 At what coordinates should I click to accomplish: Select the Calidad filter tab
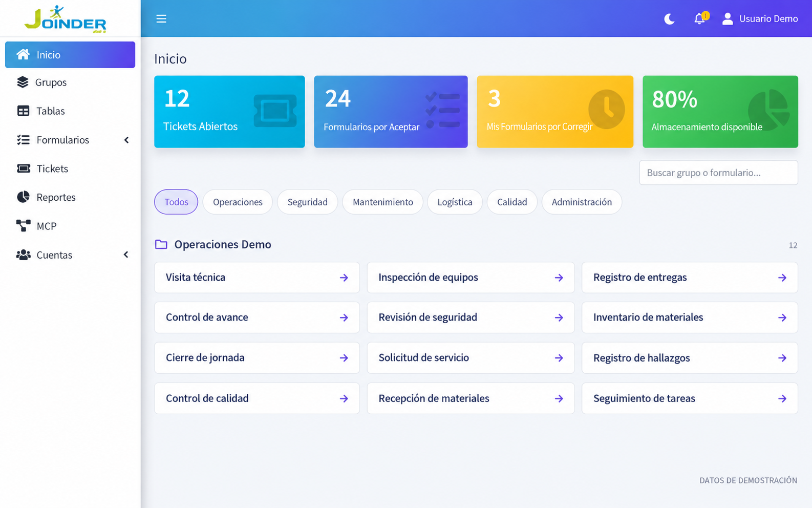coord(512,202)
